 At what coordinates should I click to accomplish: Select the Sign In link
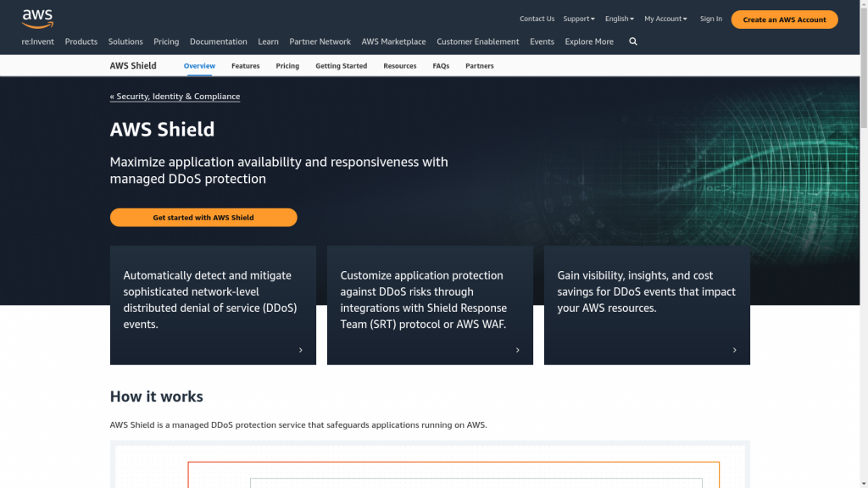(x=710, y=18)
